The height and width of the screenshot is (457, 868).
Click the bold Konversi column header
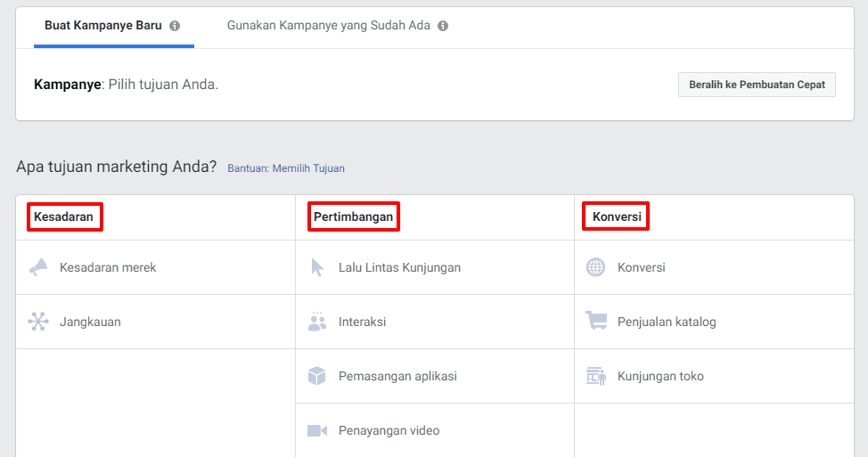616,216
